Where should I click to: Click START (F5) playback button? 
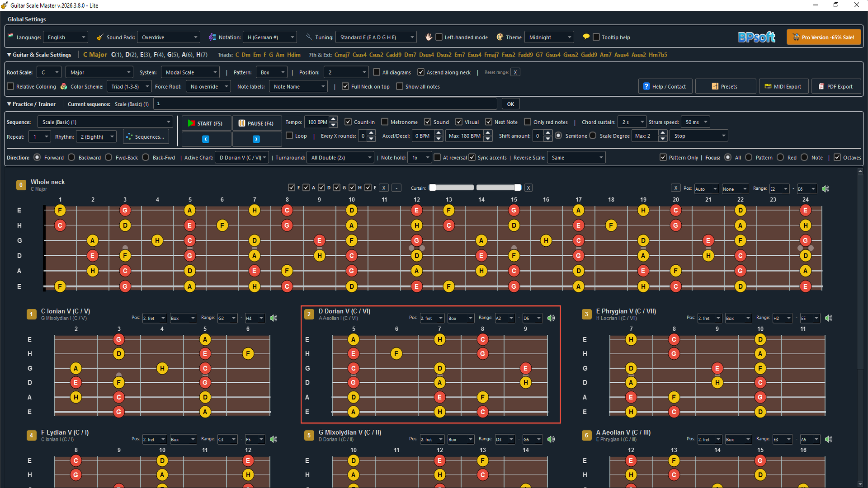click(x=206, y=123)
